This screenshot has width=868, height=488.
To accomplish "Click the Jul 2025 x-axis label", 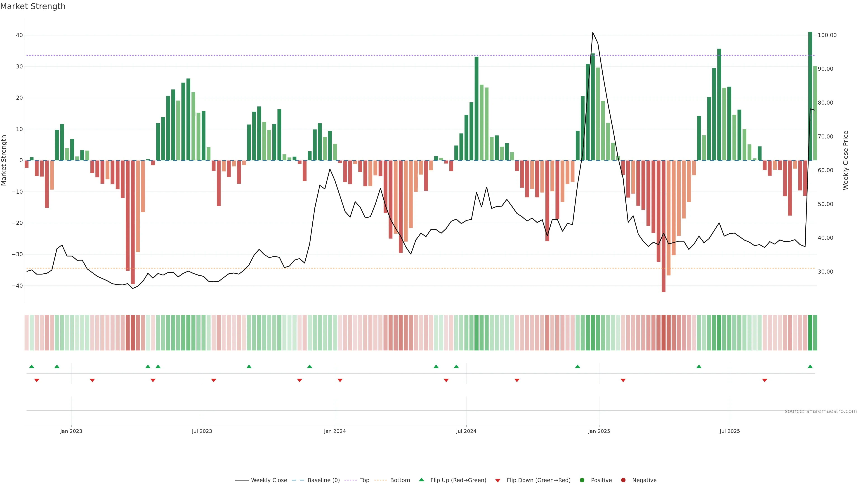I will [729, 431].
